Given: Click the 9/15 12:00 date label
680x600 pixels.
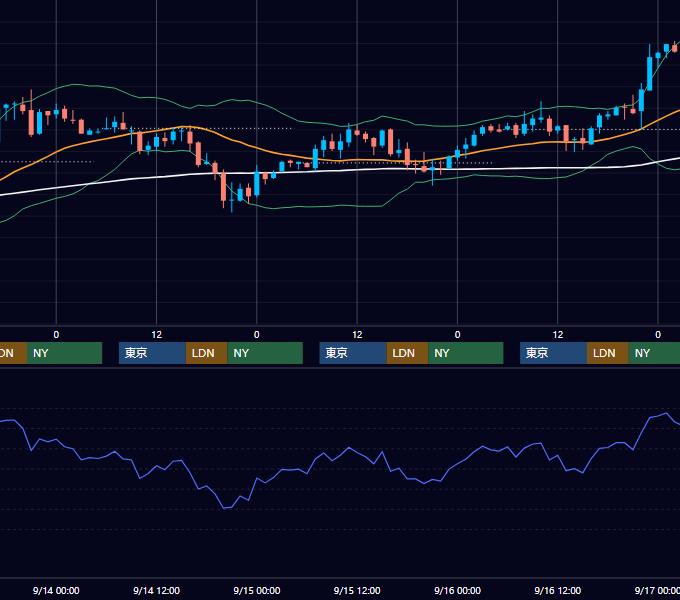Looking at the screenshot, I should click(357, 590).
